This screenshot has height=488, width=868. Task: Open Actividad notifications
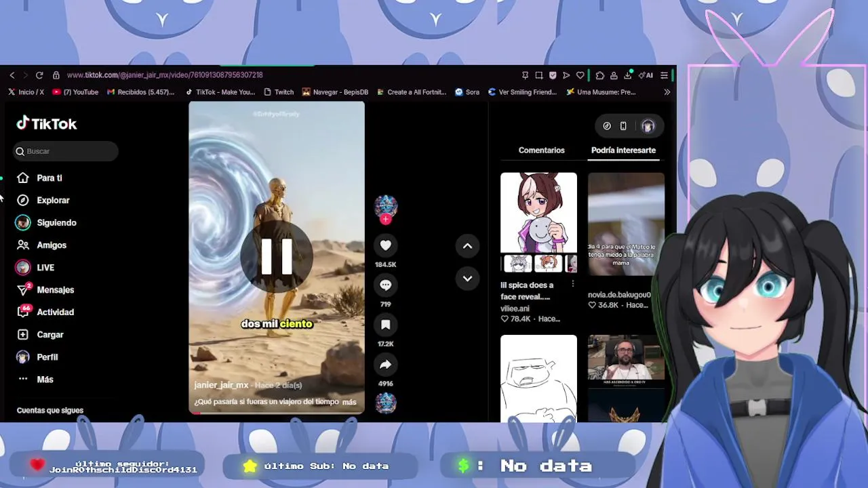45,312
